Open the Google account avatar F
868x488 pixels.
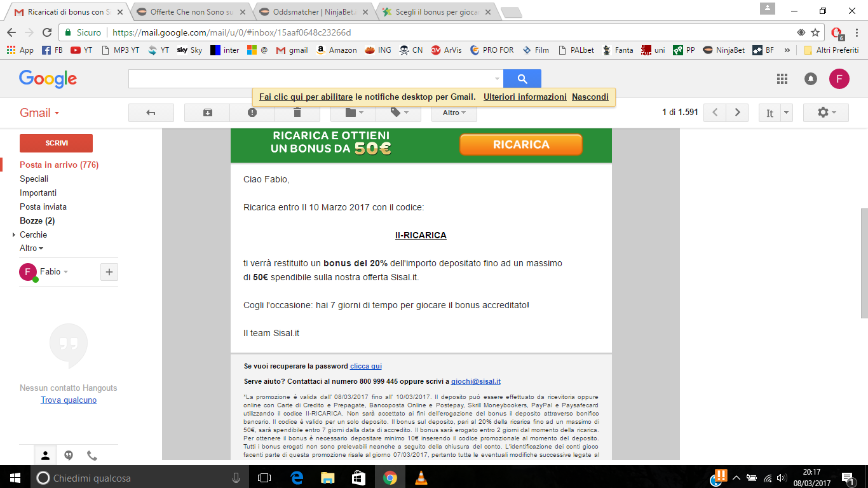point(839,79)
